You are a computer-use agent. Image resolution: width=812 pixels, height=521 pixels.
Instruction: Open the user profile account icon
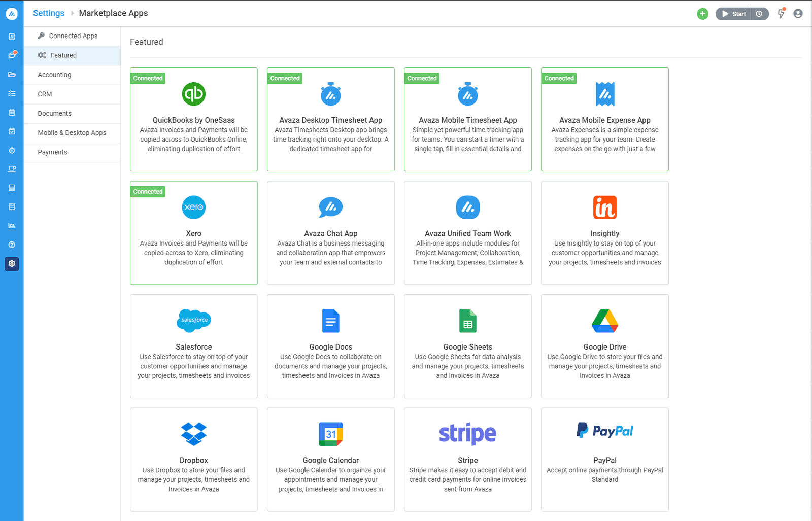point(798,14)
